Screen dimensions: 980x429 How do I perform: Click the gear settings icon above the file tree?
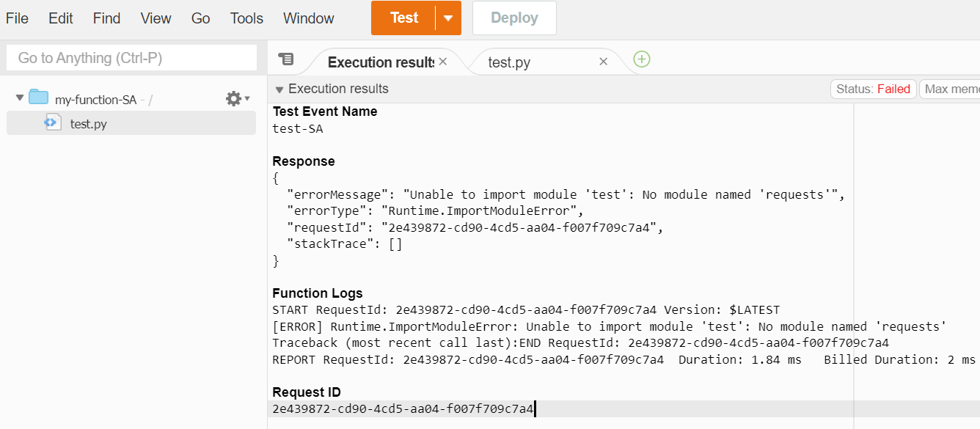coord(233,98)
